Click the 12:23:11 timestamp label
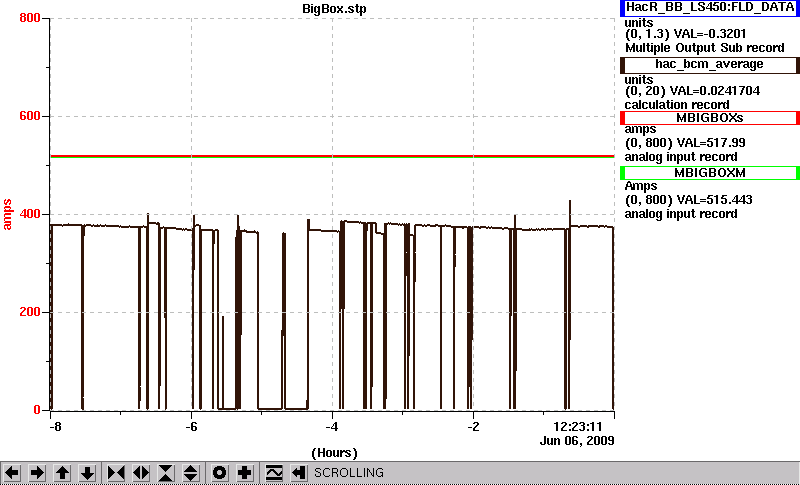The width and height of the screenshot is (800, 485). point(578,426)
